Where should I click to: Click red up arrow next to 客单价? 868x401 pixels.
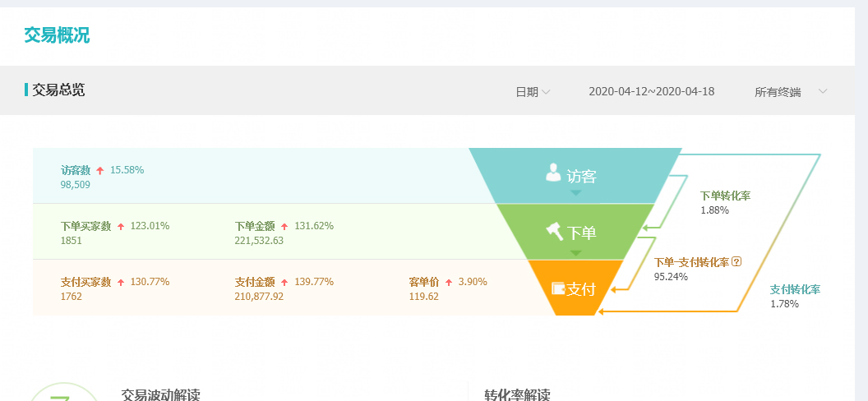pyautogui.click(x=449, y=282)
